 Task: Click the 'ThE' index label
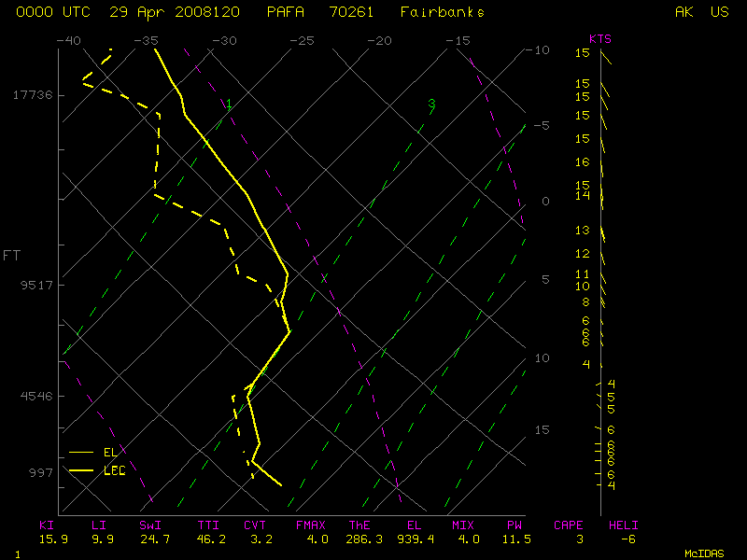tap(359, 525)
